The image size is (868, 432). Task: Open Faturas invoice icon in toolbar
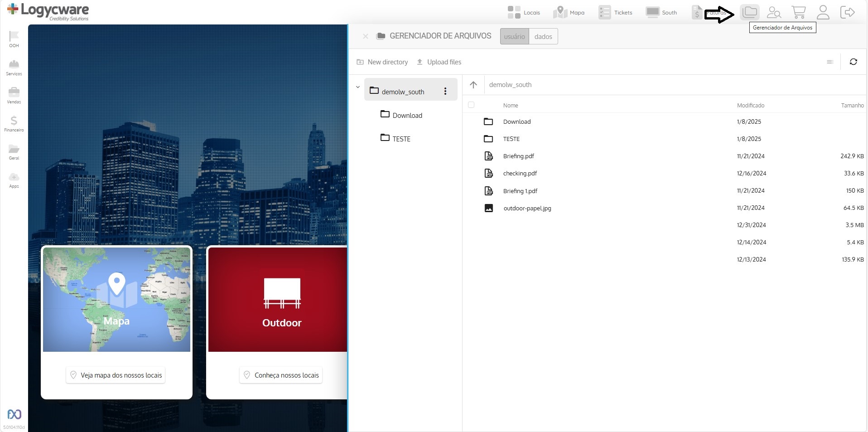pos(697,12)
